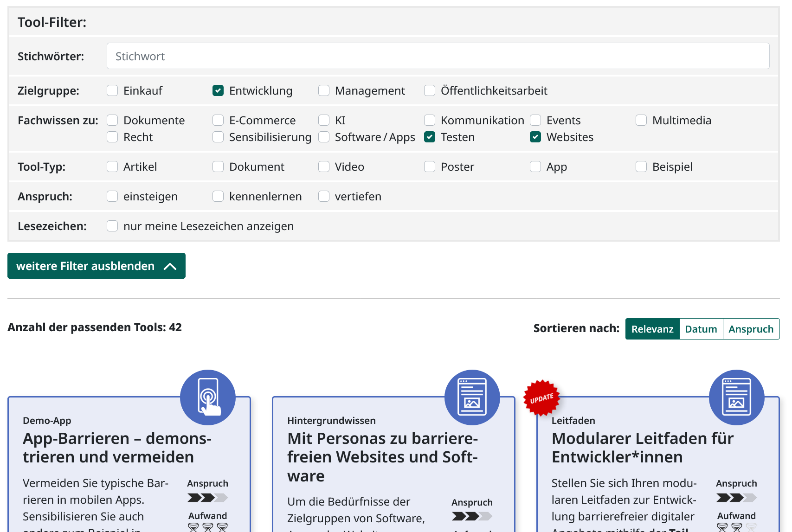
Task: Click the red UPDATE badge
Action: click(541, 398)
